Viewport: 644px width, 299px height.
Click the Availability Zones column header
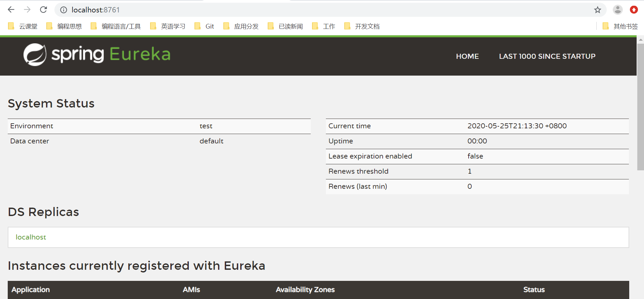(305, 290)
